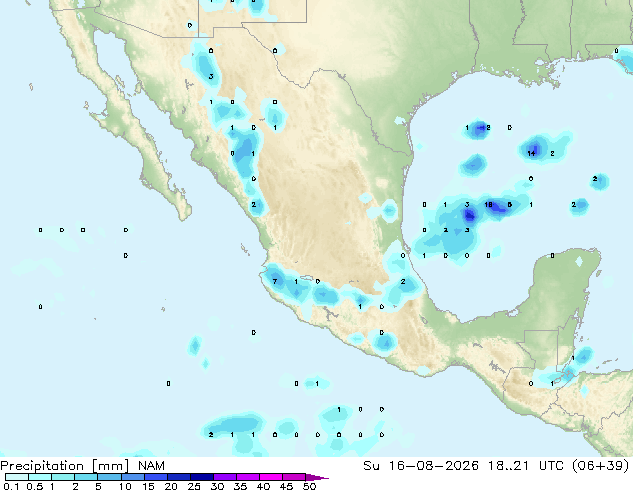634x490 pixels.
Task: Click the legend scale label '0.5'
Action: click(x=35, y=486)
